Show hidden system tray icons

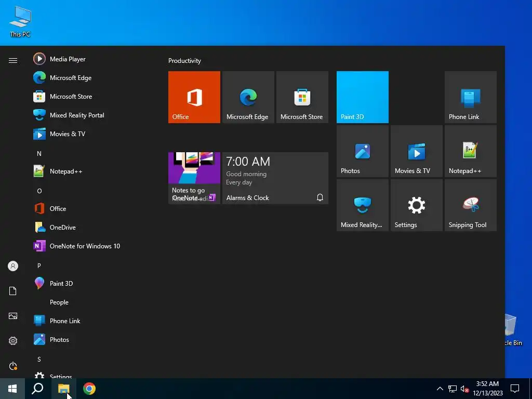click(440, 389)
